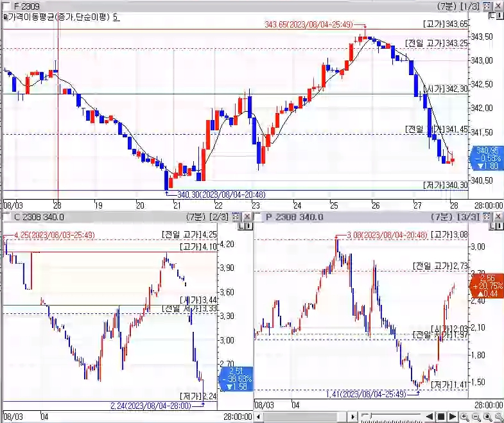Tick the checkbox beside C 2308 340.0 title
Image resolution: width=504 pixels, height=423 pixels.
(x=5, y=217)
